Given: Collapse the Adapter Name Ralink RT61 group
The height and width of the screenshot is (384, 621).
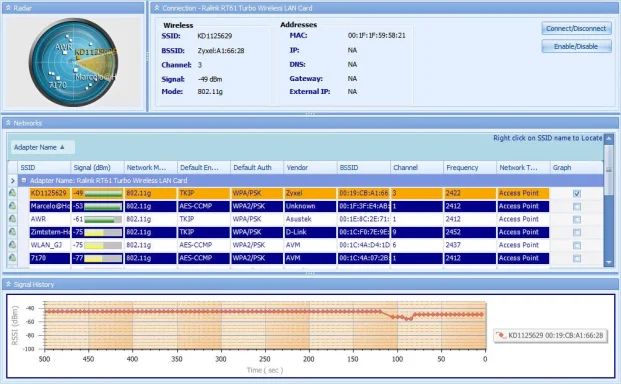Looking at the screenshot, I should 24,181.
